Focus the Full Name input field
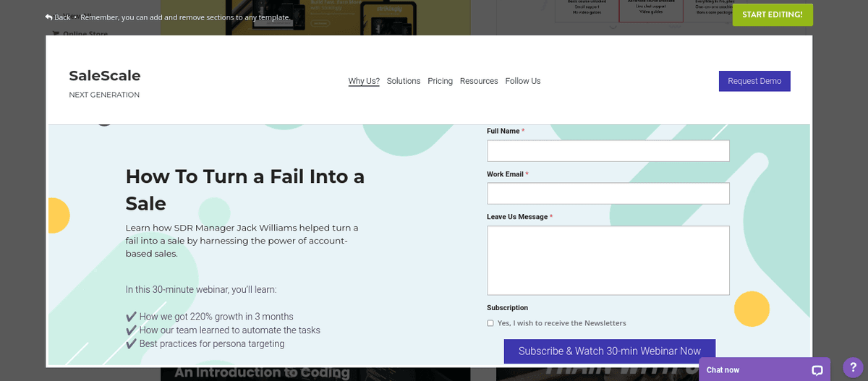 608,151
